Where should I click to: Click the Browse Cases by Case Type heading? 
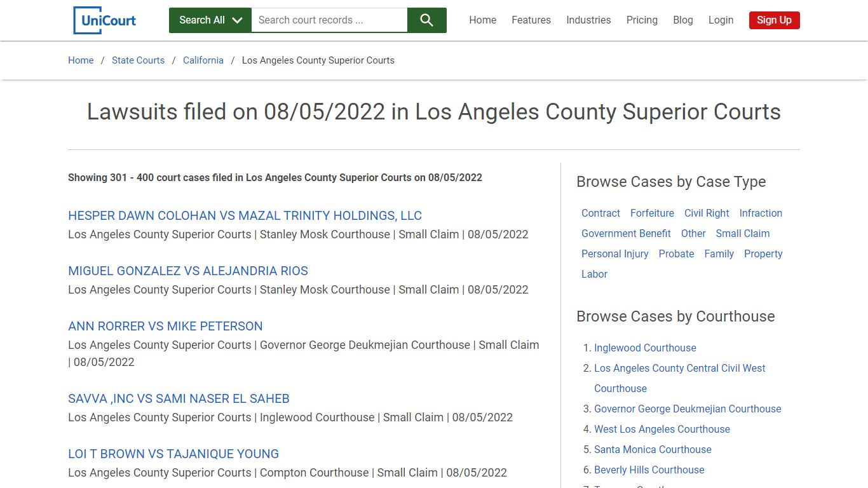pos(671,182)
